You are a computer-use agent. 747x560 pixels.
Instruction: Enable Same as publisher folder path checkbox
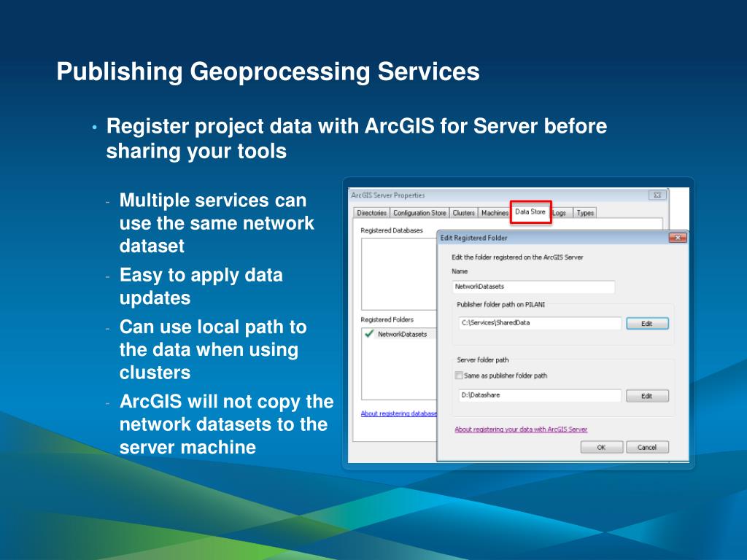[459, 376]
